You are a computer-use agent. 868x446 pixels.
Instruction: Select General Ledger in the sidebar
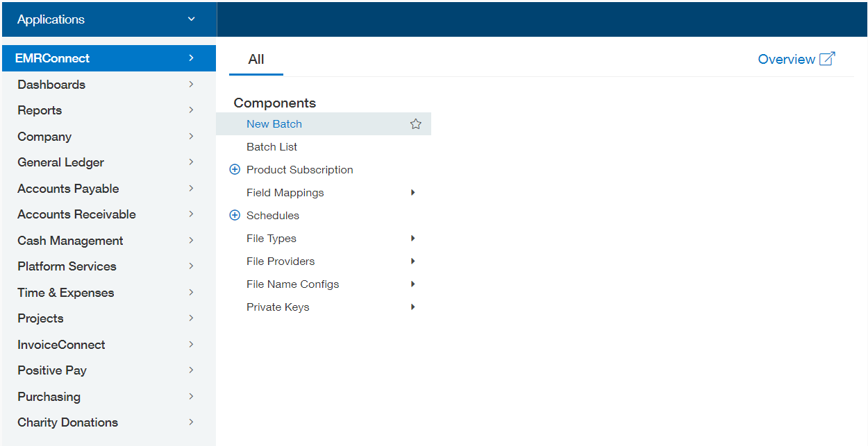[61, 162]
